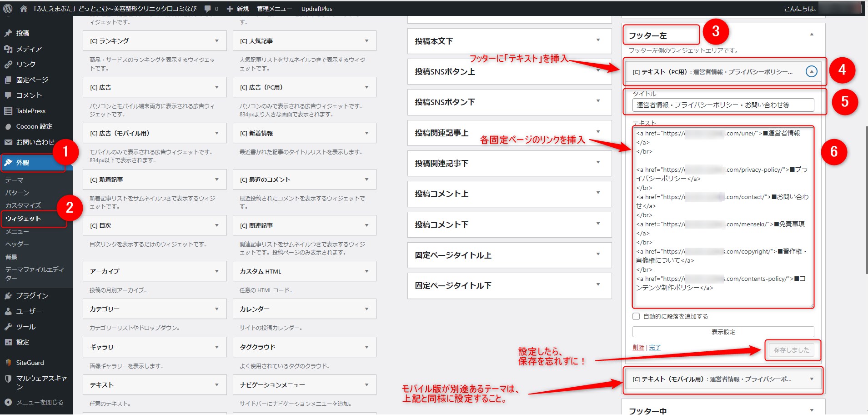868x419 pixels.
Task: Click the 外観 paintbrush icon
Action: click(8, 162)
